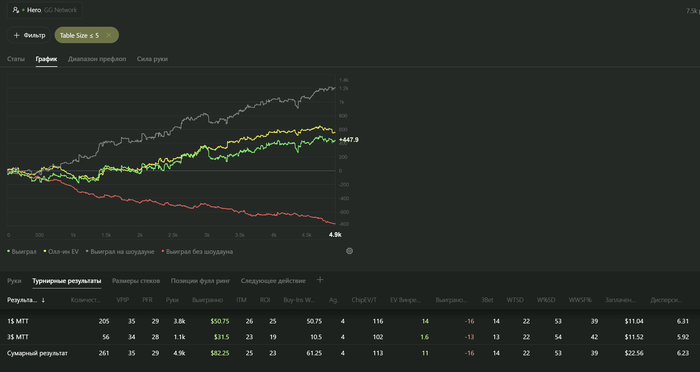Select the График tab
Image resolution: width=700 pixels, height=372 pixels.
tap(46, 59)
